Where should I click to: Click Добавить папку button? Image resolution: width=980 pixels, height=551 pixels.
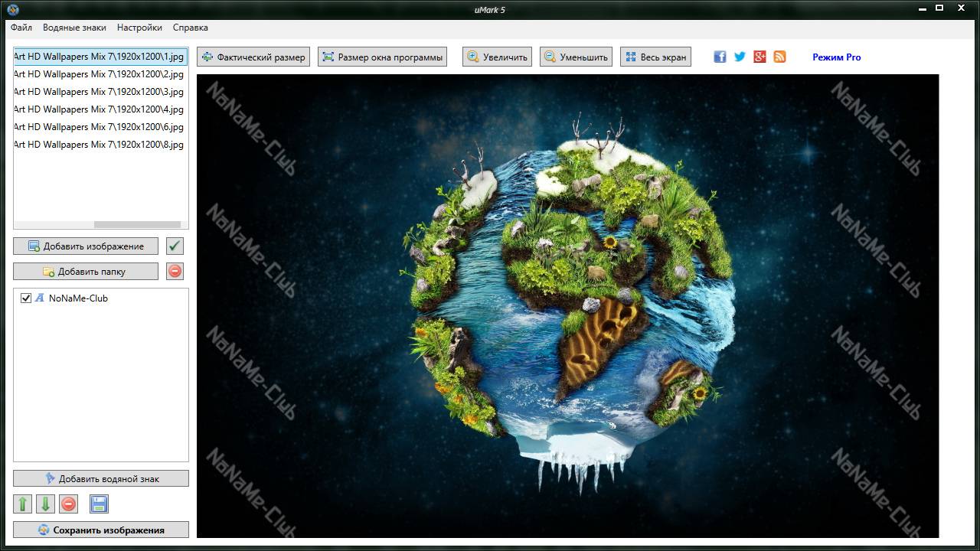point(86,272)
